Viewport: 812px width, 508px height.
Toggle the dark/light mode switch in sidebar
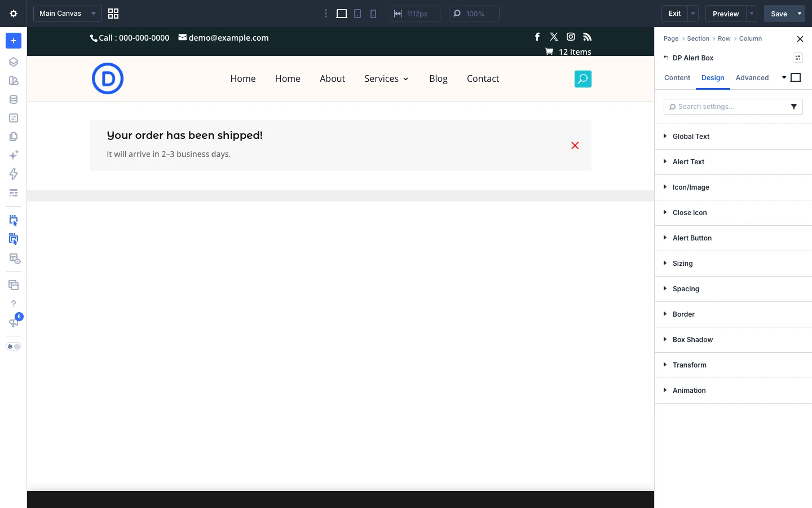14,347
